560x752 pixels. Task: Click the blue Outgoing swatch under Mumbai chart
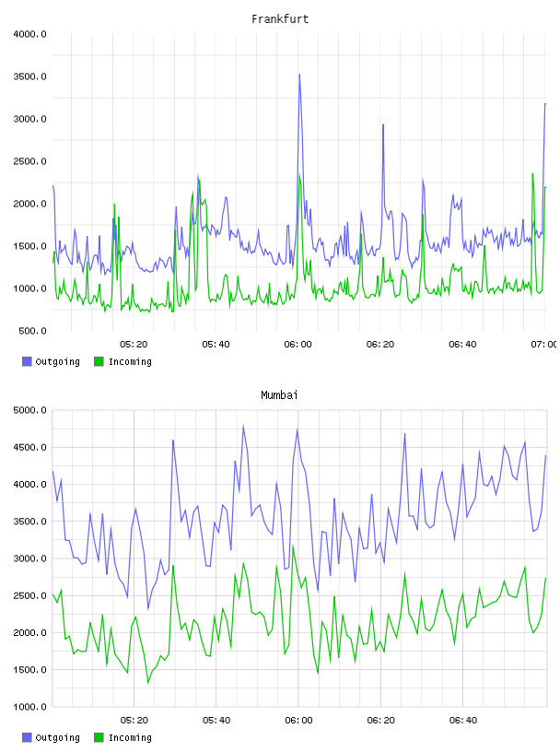coord(27,737)
